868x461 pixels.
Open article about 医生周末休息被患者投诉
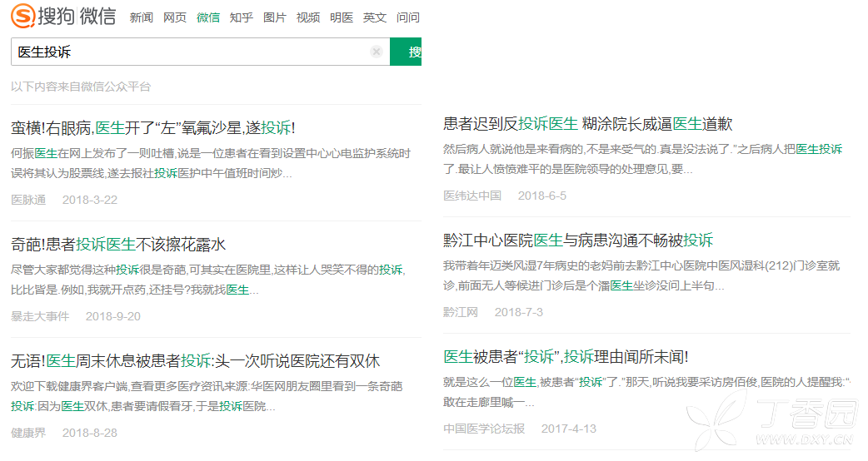click(196, 361)
